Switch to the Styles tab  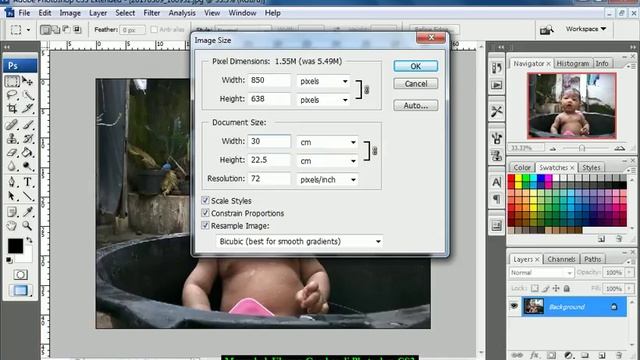(x=591, y=168)
